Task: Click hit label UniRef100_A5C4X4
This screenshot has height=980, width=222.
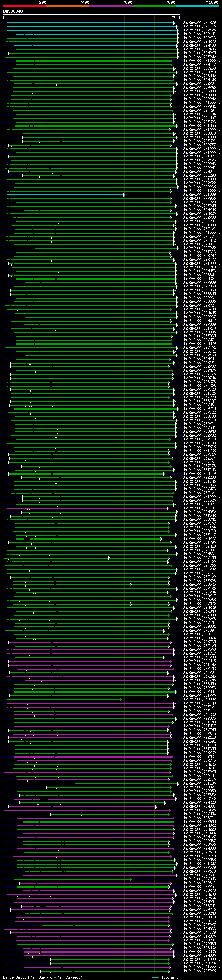Action: point(199,834)
